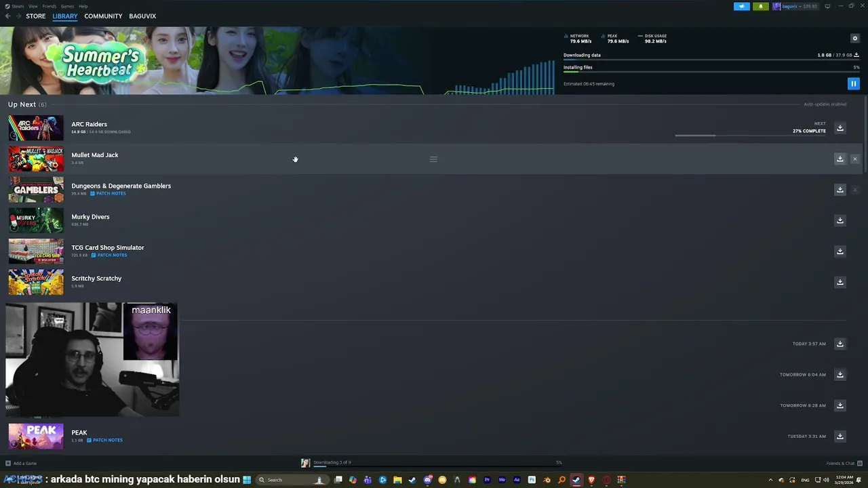Click the Summer's Heartbeat banner art
The height and width of the screenshot is (488, 868).
coord(277,60)
